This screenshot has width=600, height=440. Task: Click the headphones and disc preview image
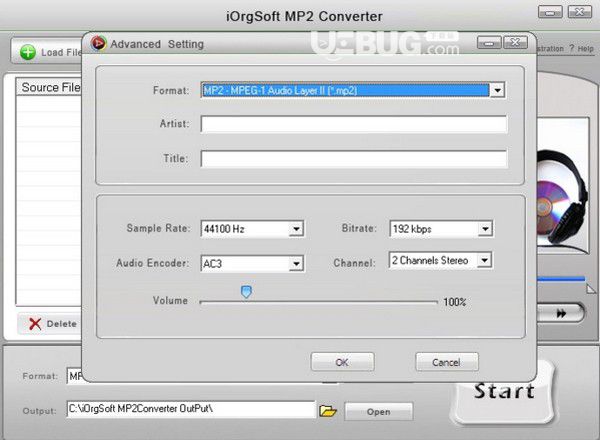click(562, 186)
